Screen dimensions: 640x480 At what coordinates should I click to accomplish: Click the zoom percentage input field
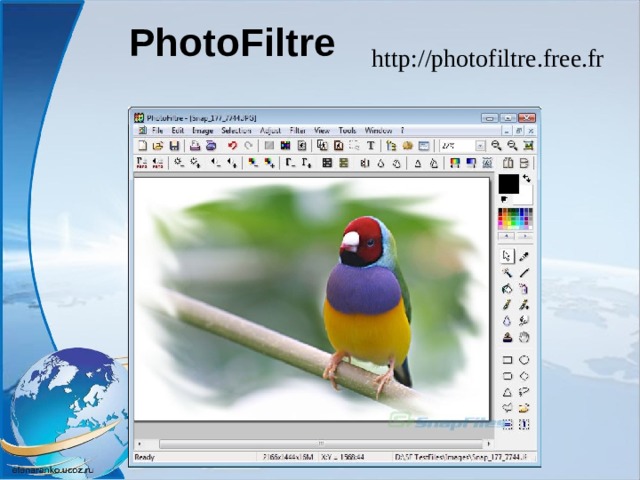coord(458,146)
